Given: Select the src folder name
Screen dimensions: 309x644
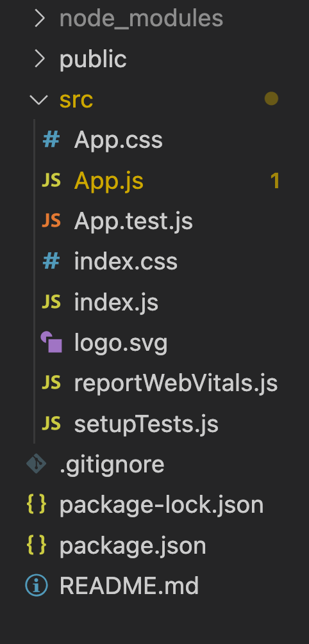Looking at the screenshot, I should [76, 100].
